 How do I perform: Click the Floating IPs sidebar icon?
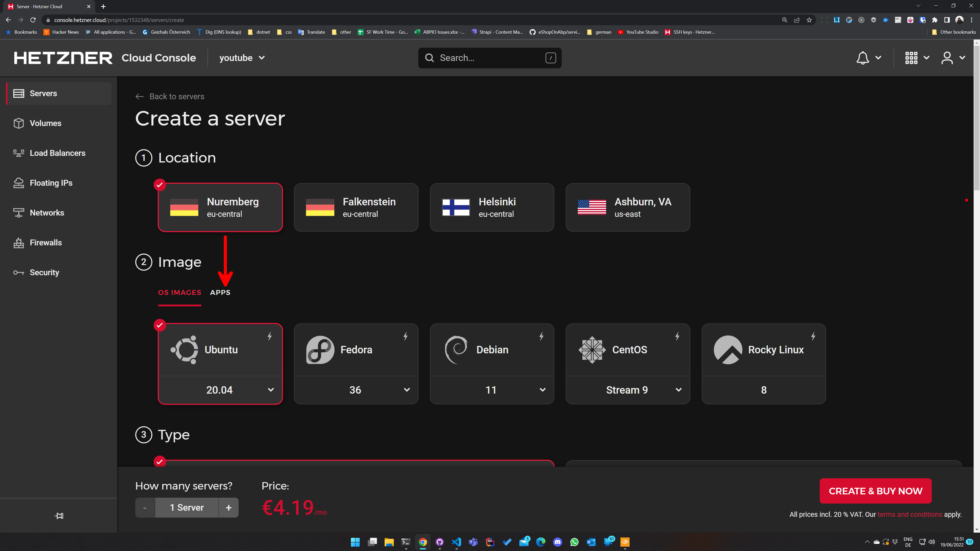tap(19, 183)
